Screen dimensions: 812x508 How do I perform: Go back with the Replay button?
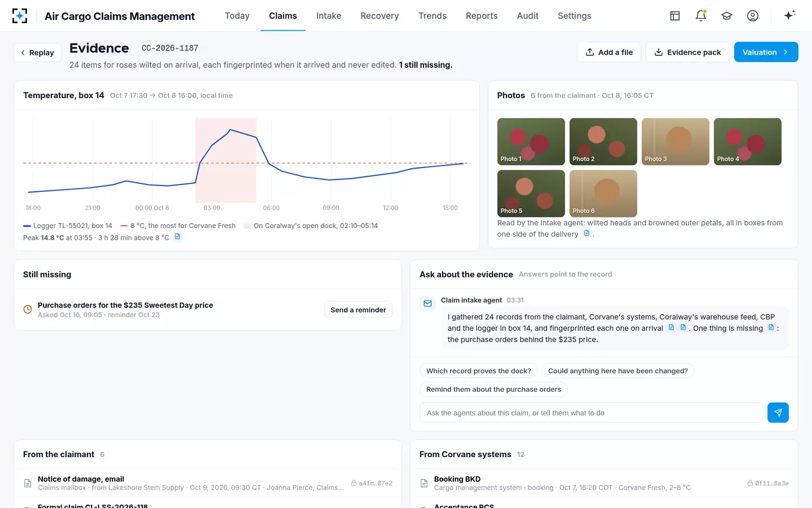(x=37, y=52)
